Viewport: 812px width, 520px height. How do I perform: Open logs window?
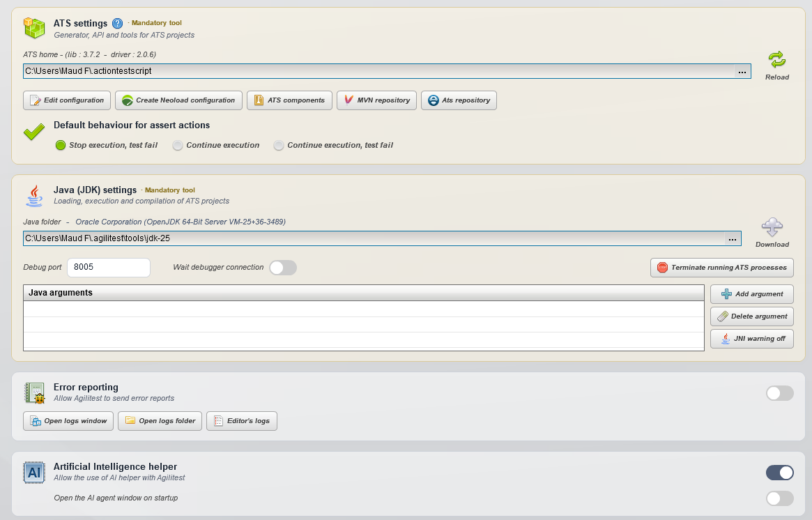coord(68,421)
